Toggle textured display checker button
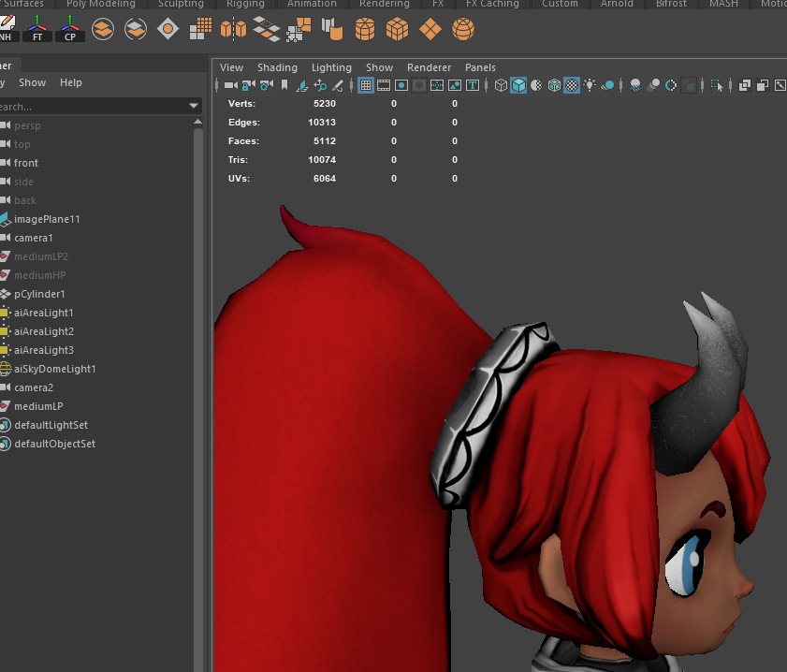Image resolution: width=787 pixels, height=672 pixels. point(572,85)
